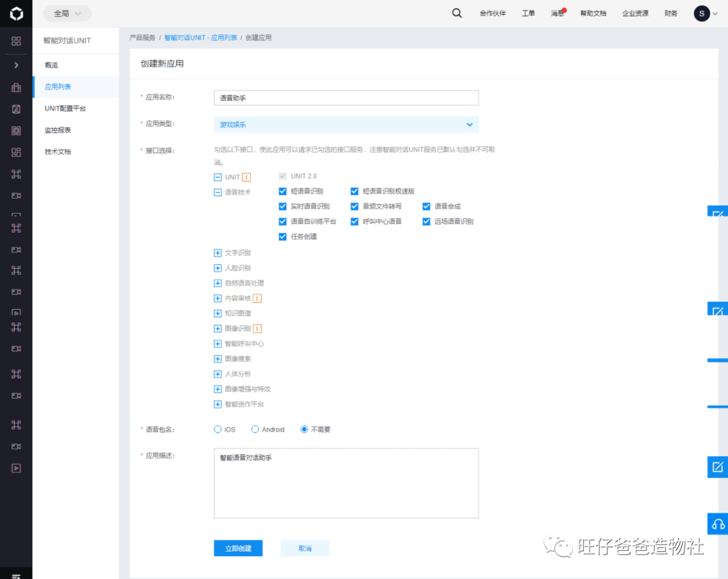Click info icon beside 图像识别
The height and width of the screenshot is (579, 728).
tap(257, 329)
